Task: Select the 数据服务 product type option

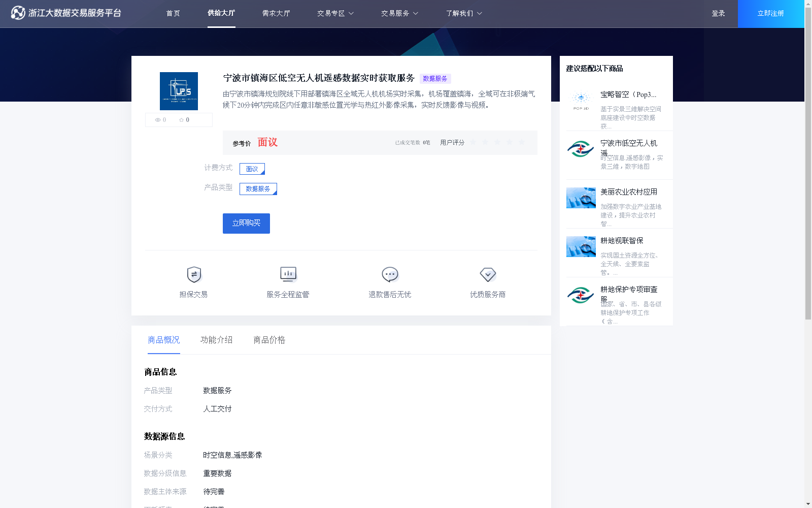Action: (x=258, y=189)
